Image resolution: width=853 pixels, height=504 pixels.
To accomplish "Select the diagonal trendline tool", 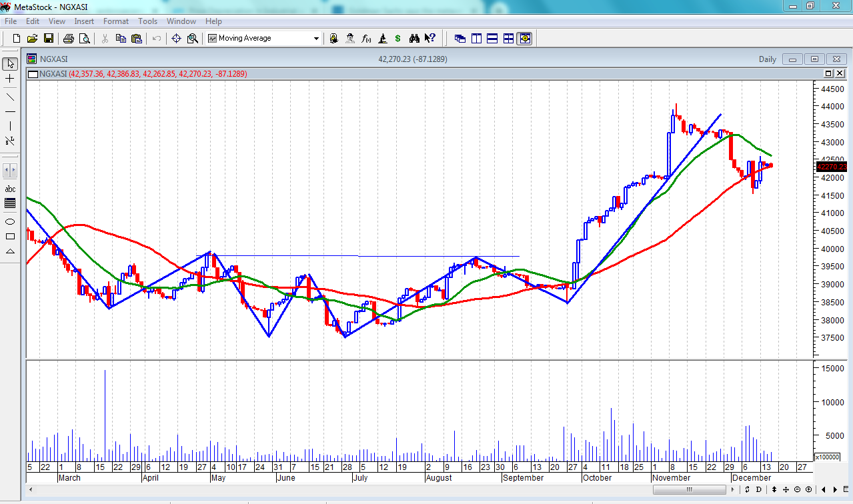I will point(10,97).
